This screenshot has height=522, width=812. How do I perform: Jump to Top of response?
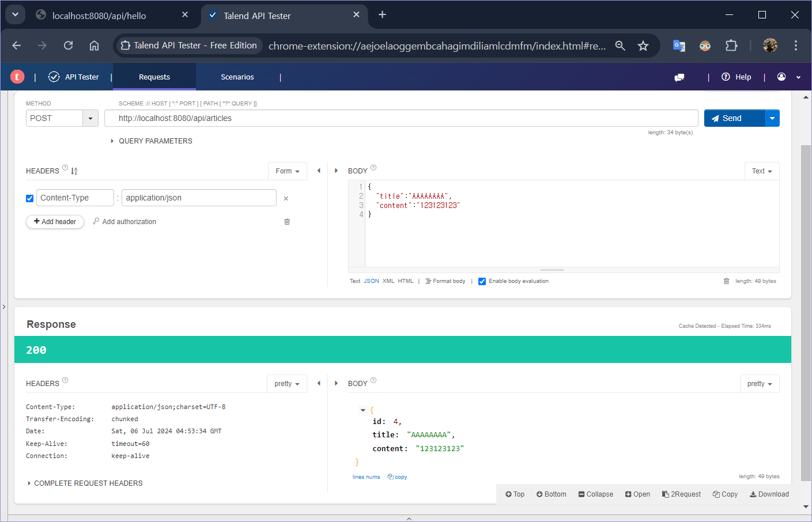pos(515,494)
